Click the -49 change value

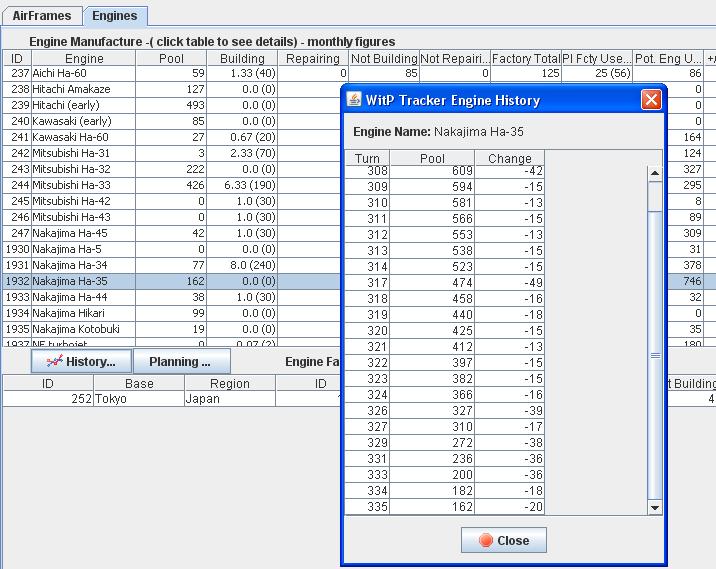pyautogui.click(x=510, y=283)
